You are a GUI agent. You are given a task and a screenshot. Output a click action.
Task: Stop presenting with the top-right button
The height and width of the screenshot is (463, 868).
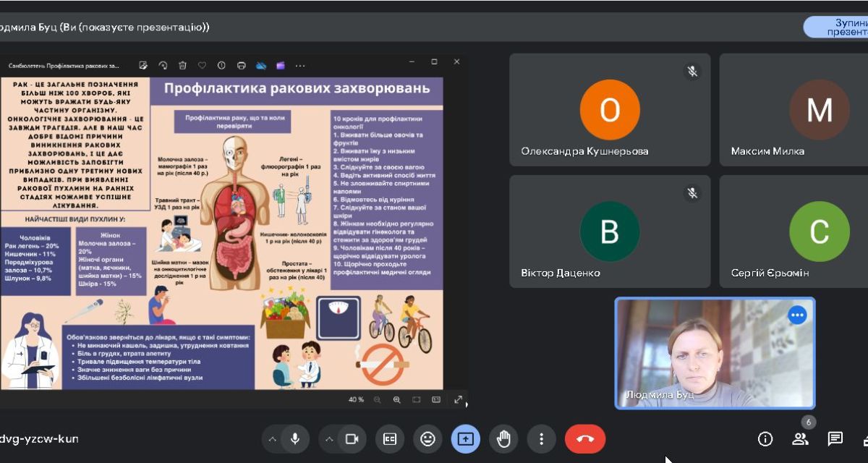[839, 27]
